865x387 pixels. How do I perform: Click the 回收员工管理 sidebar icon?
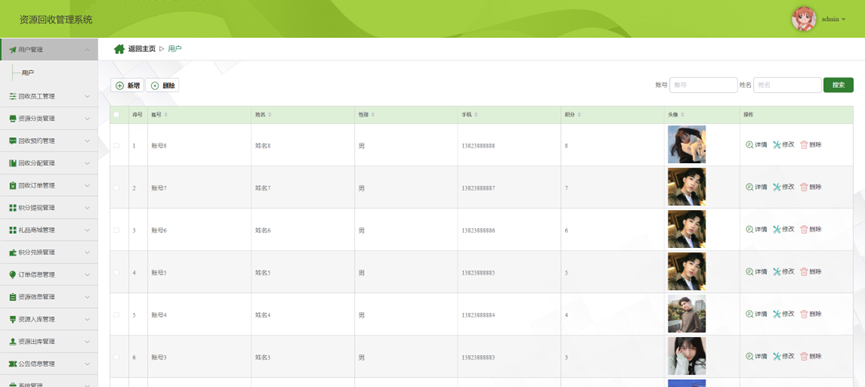[13, 96]
